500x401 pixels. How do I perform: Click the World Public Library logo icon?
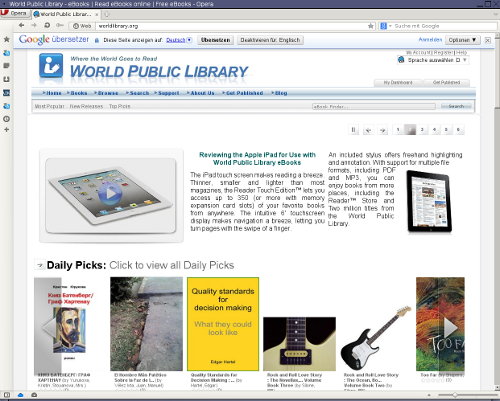(x=51, y=66)
